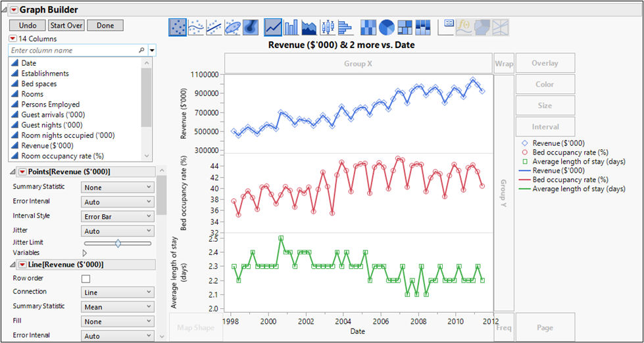Select the Mosaic element icon
Image resolution: width=644 pixels, height=343 pixels.
tap(423, 27)
